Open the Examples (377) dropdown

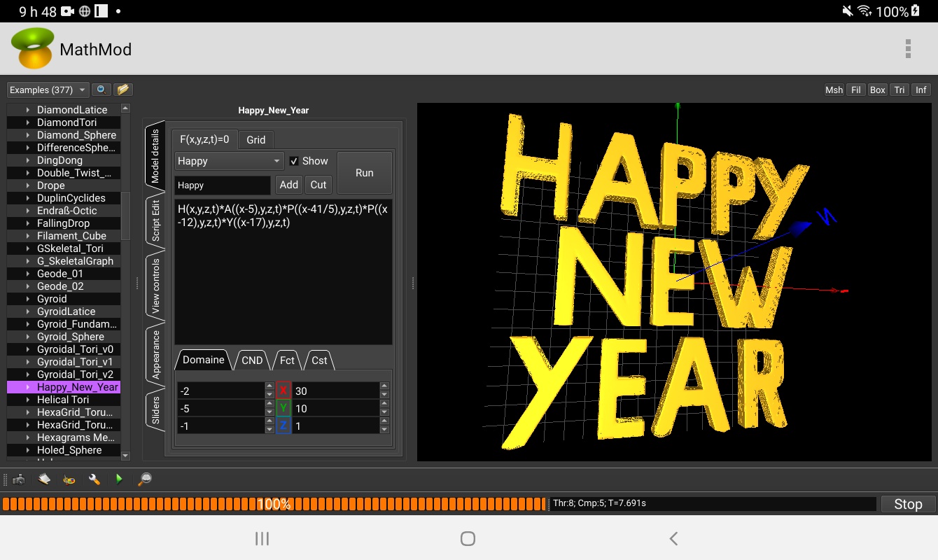pyautogui.click(x=48, y=90)
